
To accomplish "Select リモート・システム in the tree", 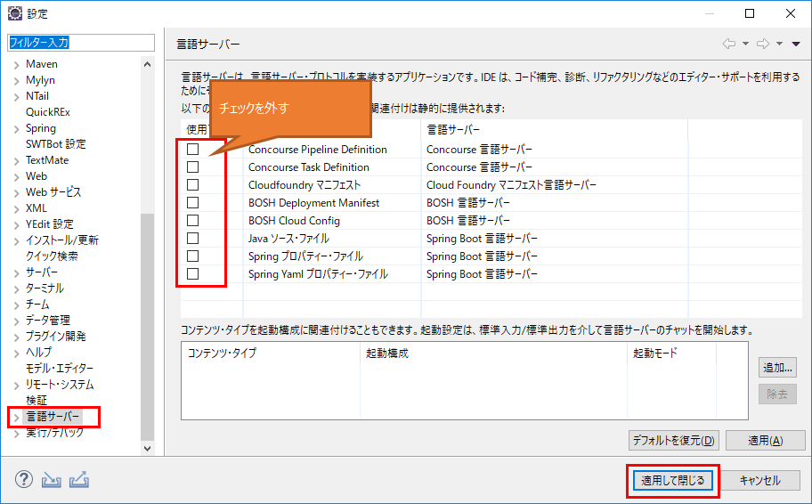I will pos(60,385).
